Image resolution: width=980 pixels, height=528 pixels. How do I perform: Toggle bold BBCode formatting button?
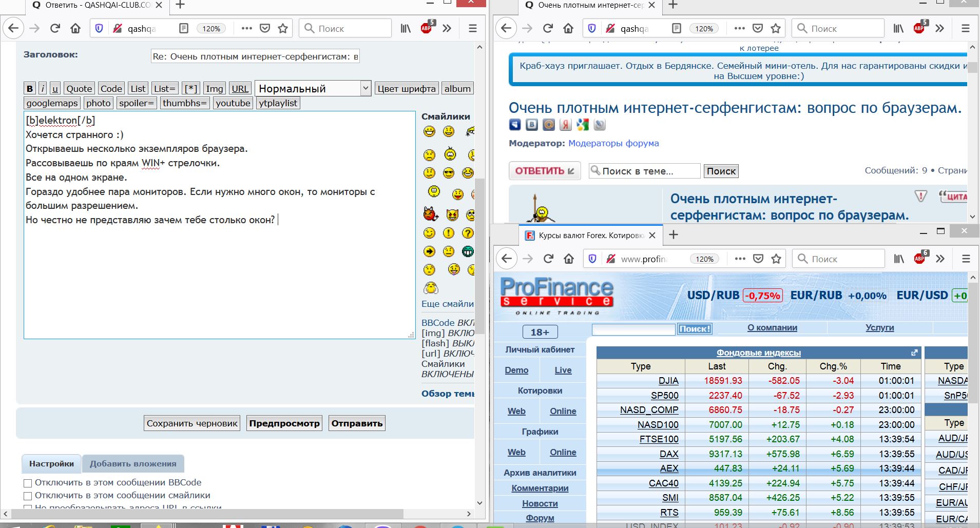[x=30, y=89]
